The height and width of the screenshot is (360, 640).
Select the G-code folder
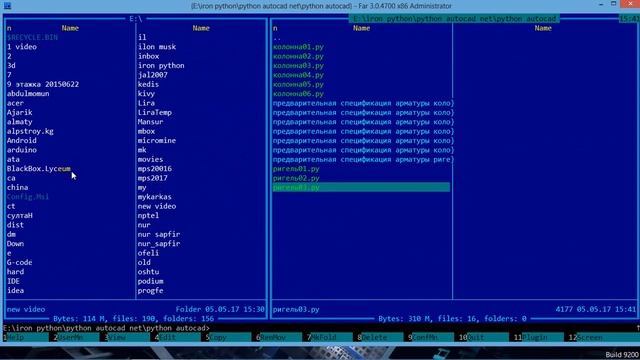point(20,263)
